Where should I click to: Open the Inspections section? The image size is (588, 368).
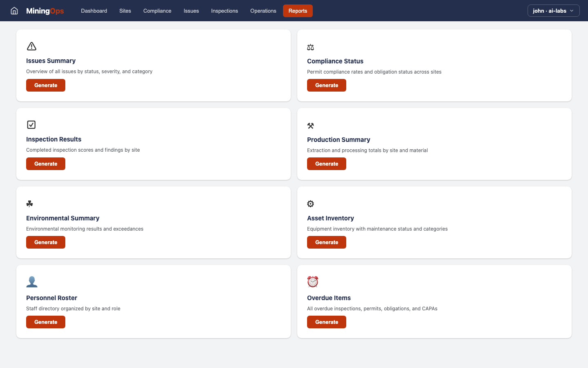[225, 11]
